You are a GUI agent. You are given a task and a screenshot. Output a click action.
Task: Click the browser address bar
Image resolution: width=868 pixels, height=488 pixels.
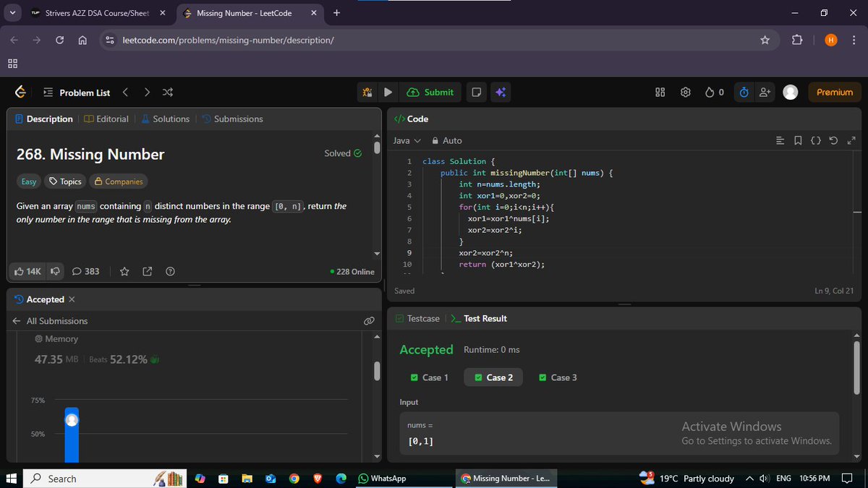440,40
